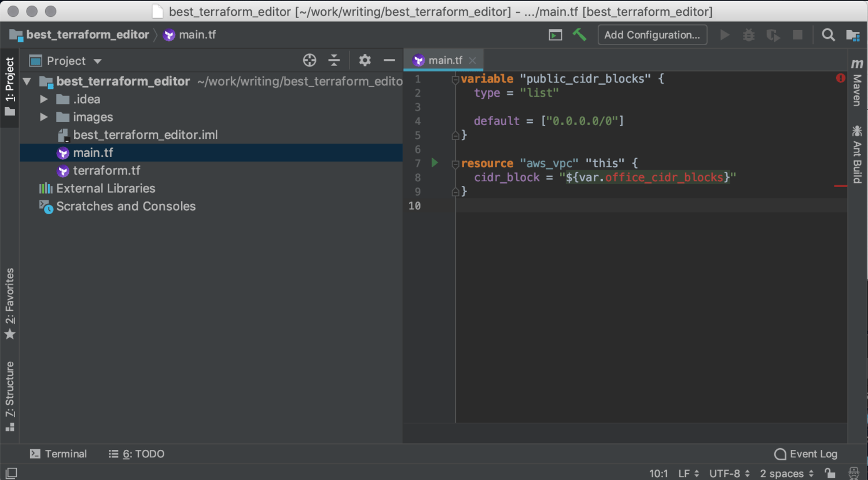Click the type keyword on line 2
This screenshot has width=868, height=480.
point(487,93)
